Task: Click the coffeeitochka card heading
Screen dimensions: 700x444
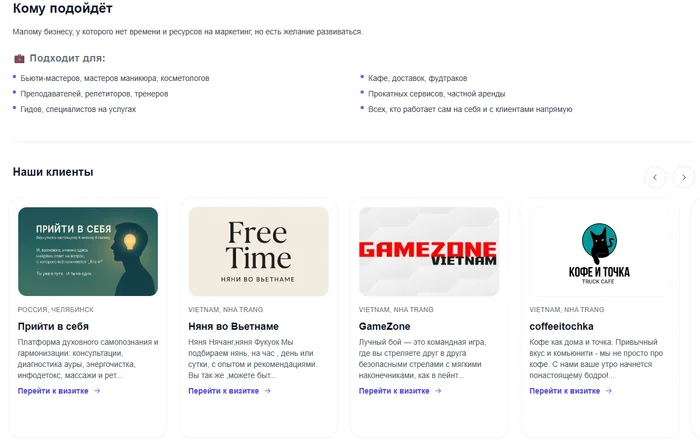Action: coord(561,327)
